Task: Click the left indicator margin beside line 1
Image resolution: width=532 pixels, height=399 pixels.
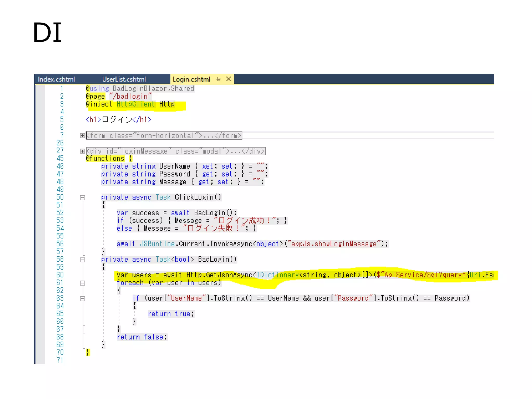Action: tap(40, 89)
